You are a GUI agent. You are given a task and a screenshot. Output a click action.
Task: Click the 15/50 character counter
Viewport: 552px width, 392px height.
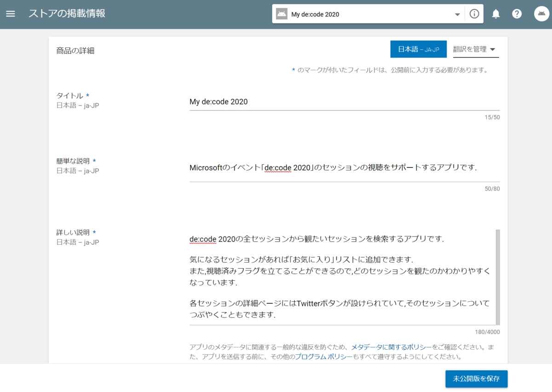pos(492,117)
